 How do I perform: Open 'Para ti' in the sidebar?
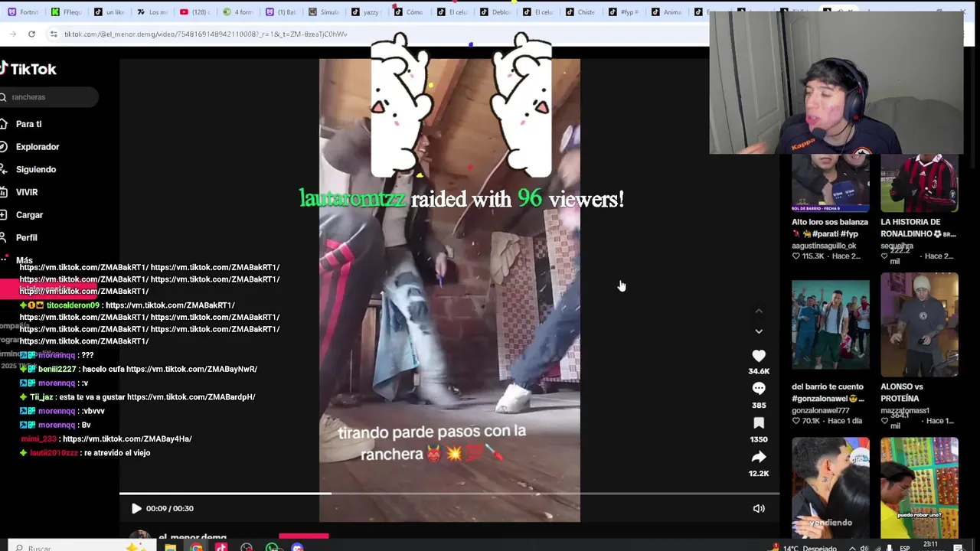pos(29,124)
